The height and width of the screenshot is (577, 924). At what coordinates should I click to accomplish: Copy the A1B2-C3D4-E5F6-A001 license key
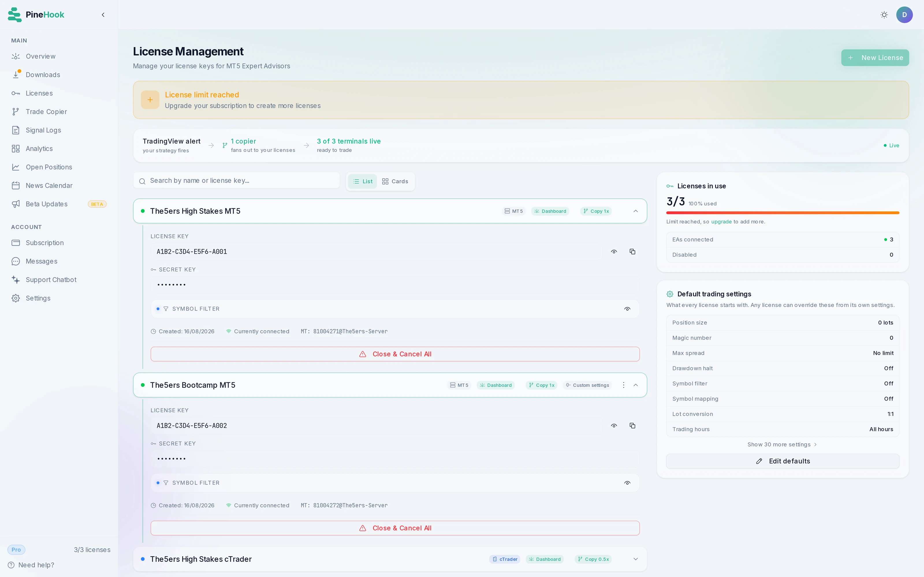click(x=632, y=252)
